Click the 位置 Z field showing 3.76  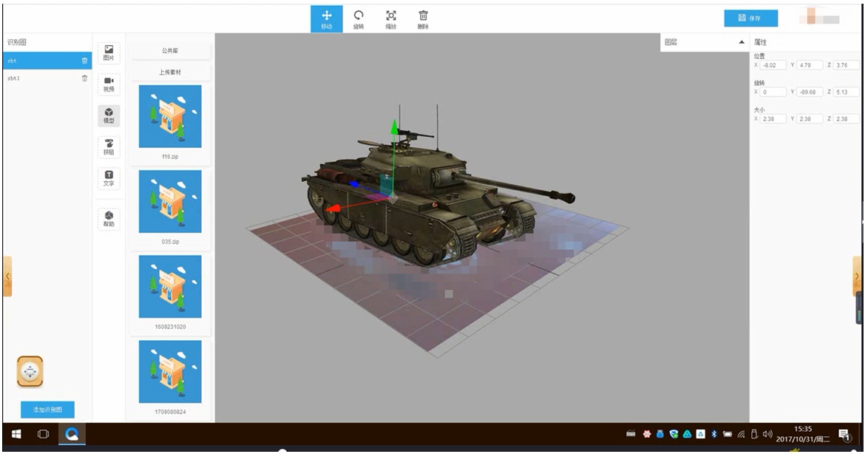click(846, 65)
